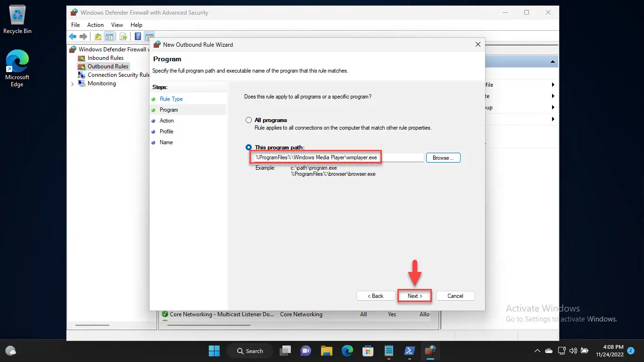644x362 pixels.
Task: Click the Profile step in Steps list
Action: point(166,132)
